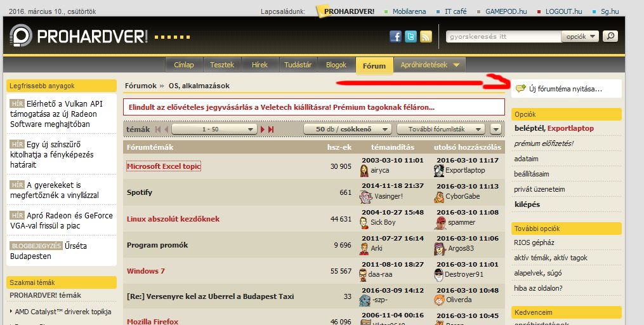Expand the Apróhirdetések menu arrow

click(456, 65)
